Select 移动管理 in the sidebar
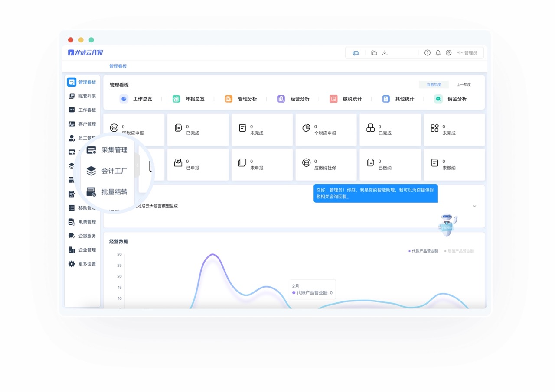 click(x=82, y=208)
